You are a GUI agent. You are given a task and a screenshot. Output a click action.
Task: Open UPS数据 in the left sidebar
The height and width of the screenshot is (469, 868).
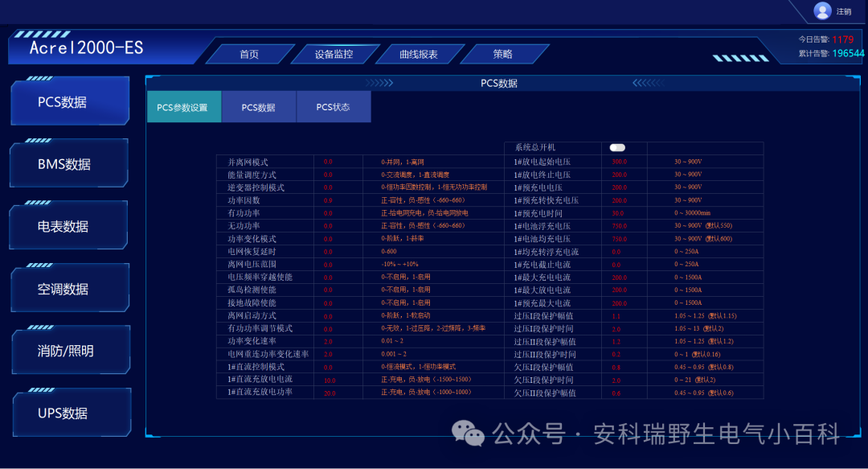click(x=72, y=413)
